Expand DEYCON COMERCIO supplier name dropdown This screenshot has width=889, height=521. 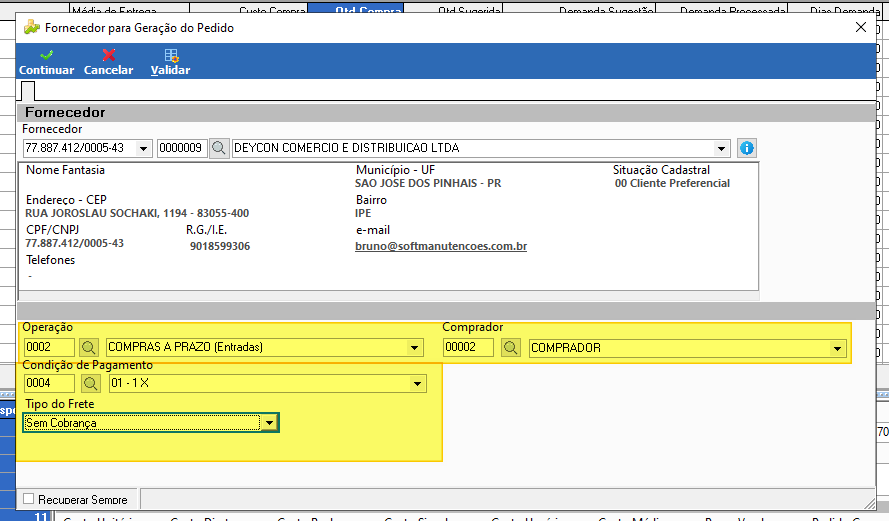coord(721,149)
